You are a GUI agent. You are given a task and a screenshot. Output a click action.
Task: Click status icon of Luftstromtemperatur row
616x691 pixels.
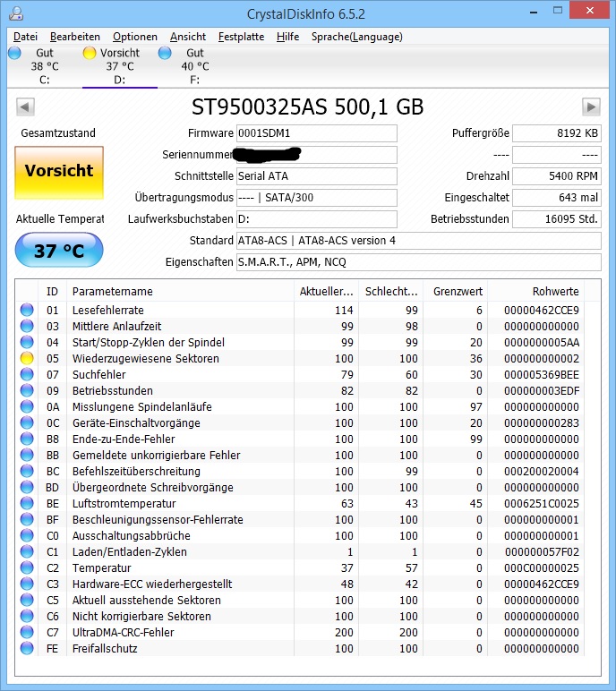coord(27,503)
